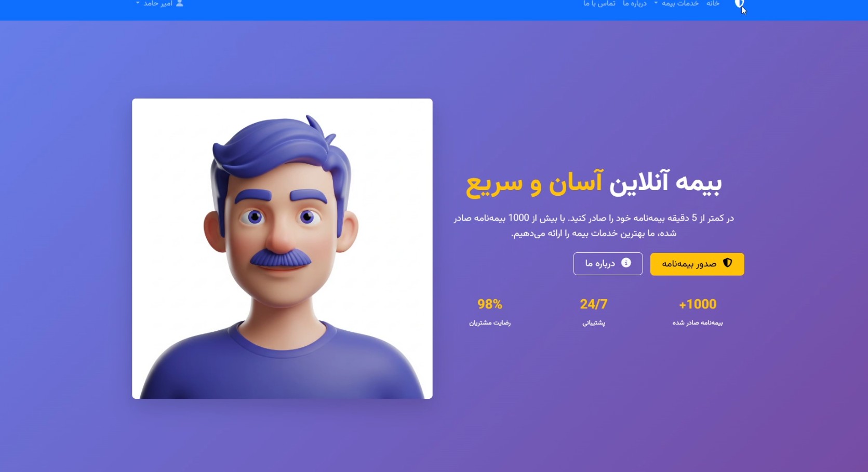Click the yellow صدور بیمه‌نامه button
This screenshot has width=868, height=472.
tap(697, 264)
